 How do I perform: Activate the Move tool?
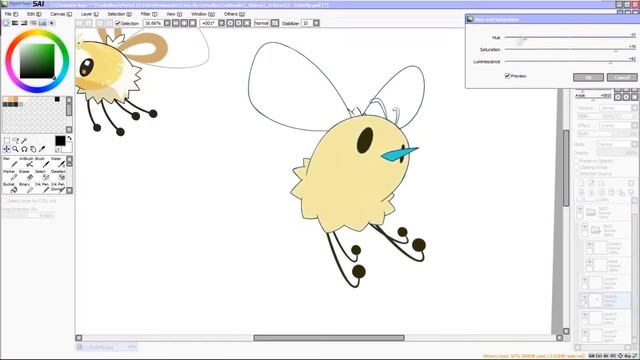coord(7,149)
